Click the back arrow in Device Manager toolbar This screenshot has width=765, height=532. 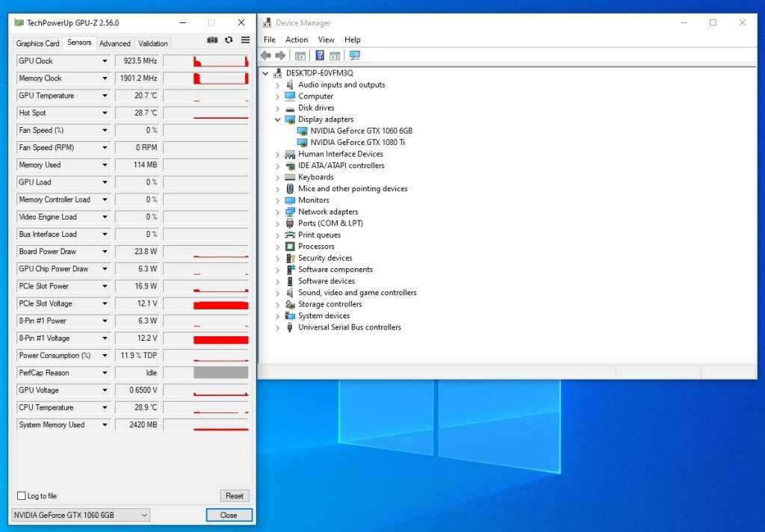tap(266, 56)
